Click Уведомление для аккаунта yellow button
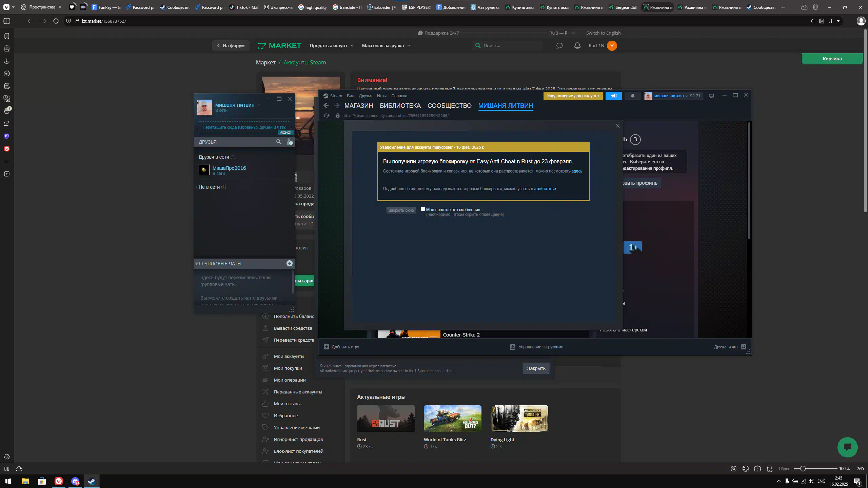868x488 pixels. (x=573, y=96)
